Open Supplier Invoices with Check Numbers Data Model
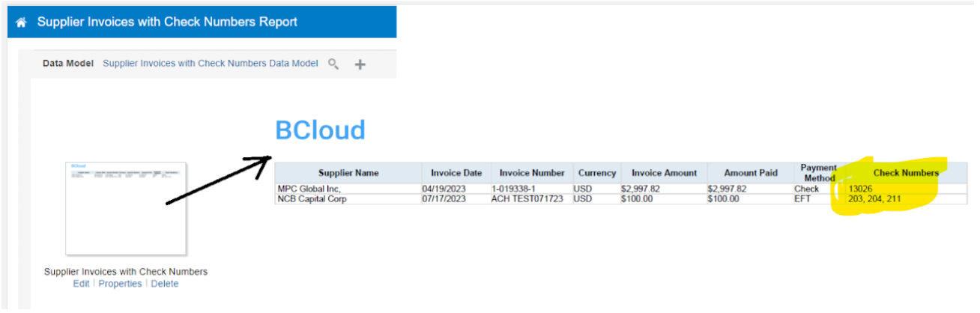The width and height of the screenshot is (980, 313). tap(211, 64)
